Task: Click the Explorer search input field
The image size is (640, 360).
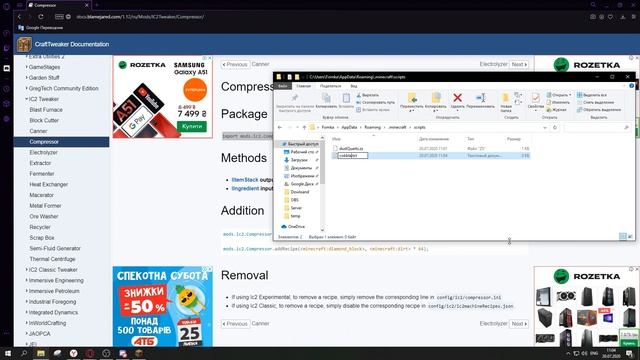Action: [x=597, y=127]
